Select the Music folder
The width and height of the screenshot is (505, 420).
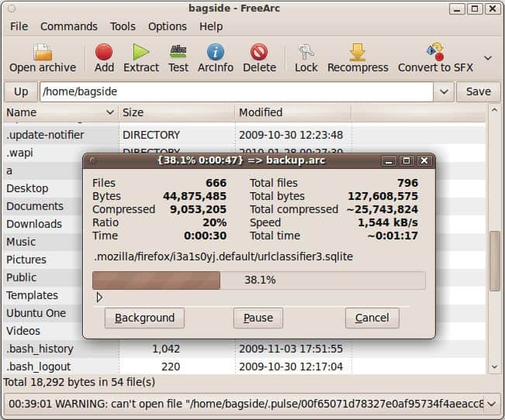pyautogui.click(x=21, y=242)
